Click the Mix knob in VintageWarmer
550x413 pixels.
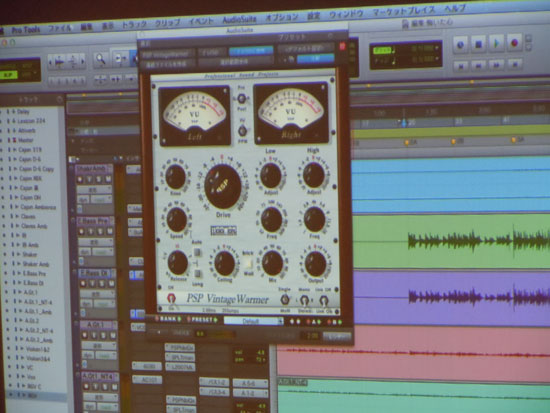tap(272, 262)
